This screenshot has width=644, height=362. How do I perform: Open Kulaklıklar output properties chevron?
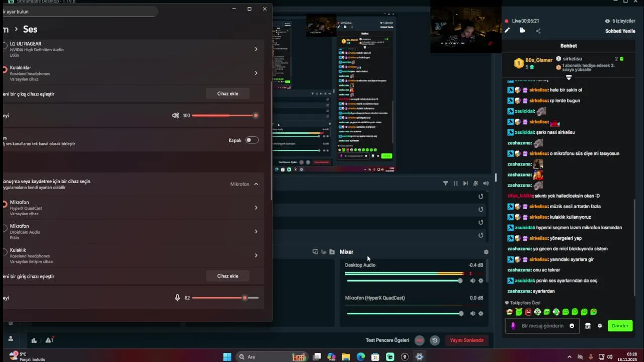coord(256,73)
